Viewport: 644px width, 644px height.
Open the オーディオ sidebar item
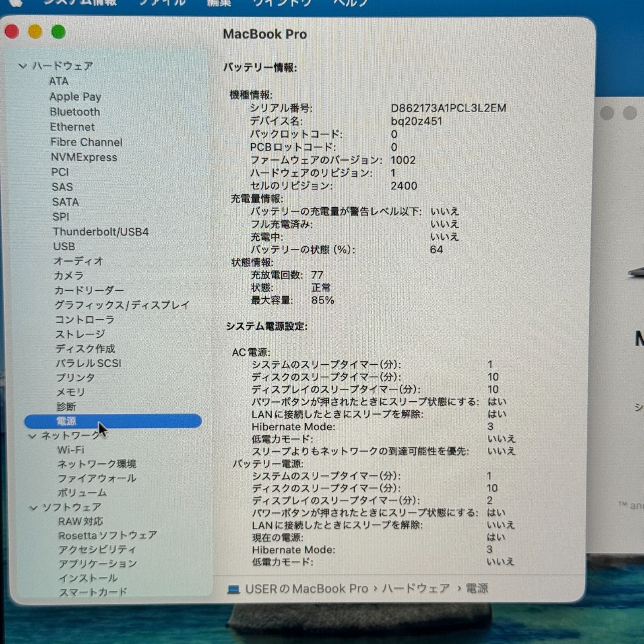[x=79, y=261]
